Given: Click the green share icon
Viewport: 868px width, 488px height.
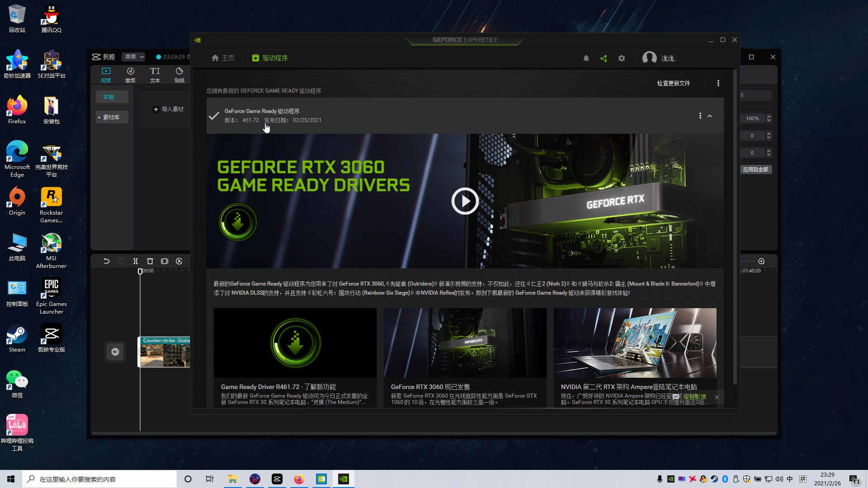Looking at the screenshot, I should click(604, 58).
